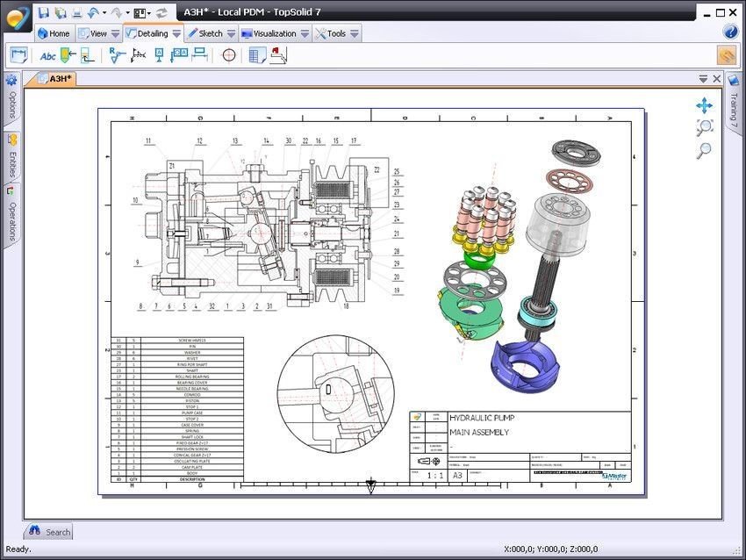Open the dropdown arrow next to Redo

point(127,13)
